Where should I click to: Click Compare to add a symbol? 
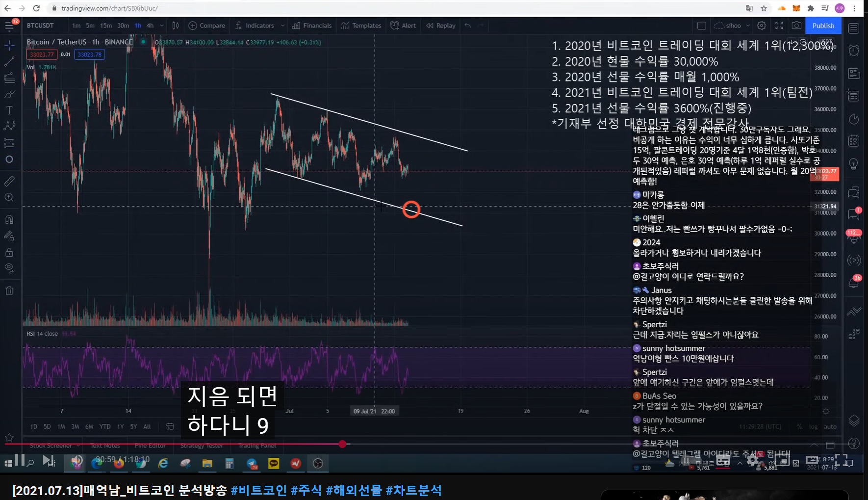(x=207, y=26)
